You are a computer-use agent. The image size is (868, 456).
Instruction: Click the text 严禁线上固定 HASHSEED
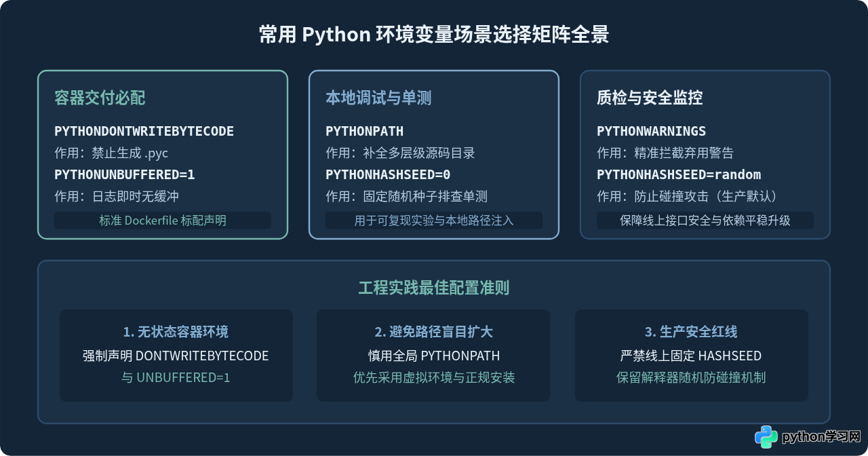point(691,356)
